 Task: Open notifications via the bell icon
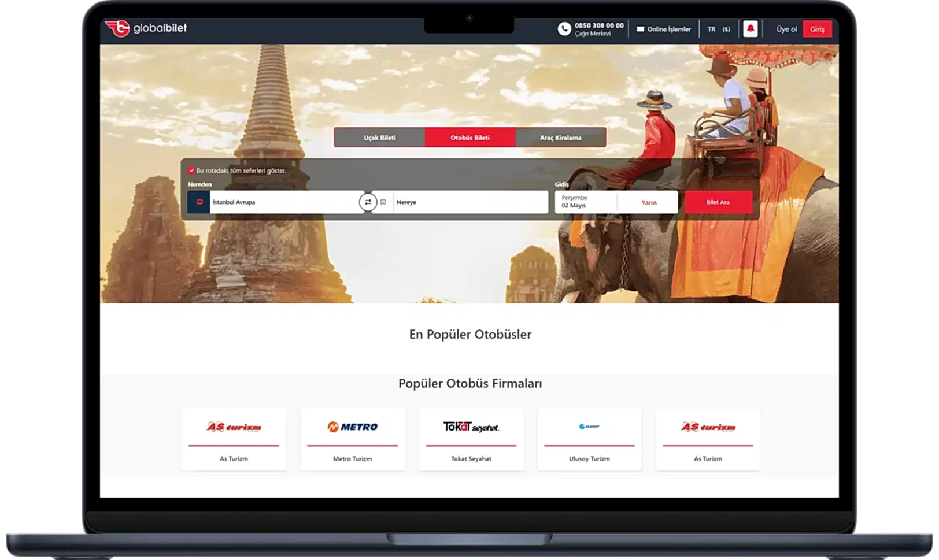tap(751, 28)
